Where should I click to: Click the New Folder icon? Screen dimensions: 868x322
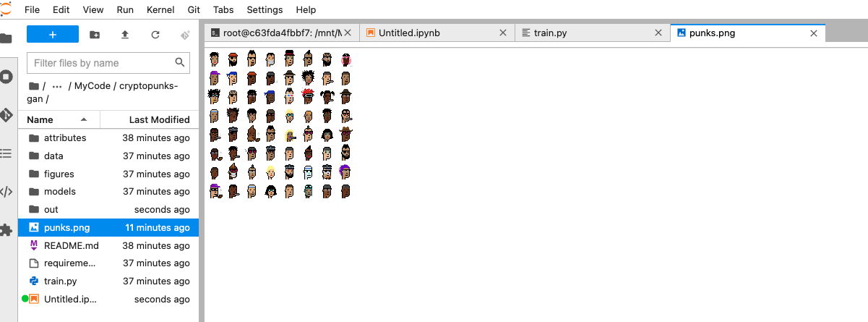95,34
